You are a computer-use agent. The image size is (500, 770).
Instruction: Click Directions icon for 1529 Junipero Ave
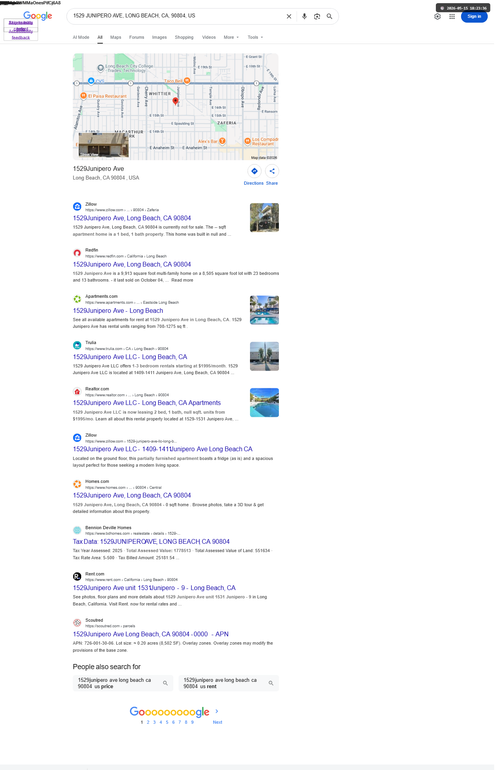pos(254,171)
